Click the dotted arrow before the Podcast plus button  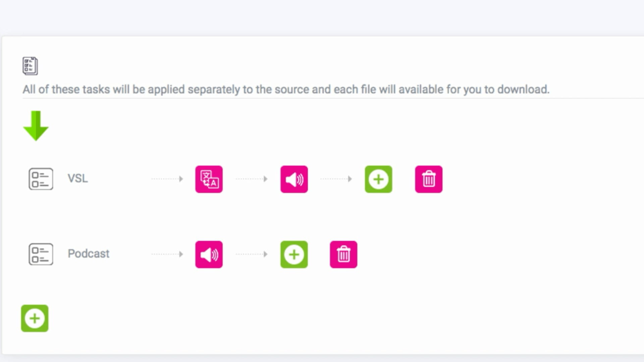(x=251, y=254)
